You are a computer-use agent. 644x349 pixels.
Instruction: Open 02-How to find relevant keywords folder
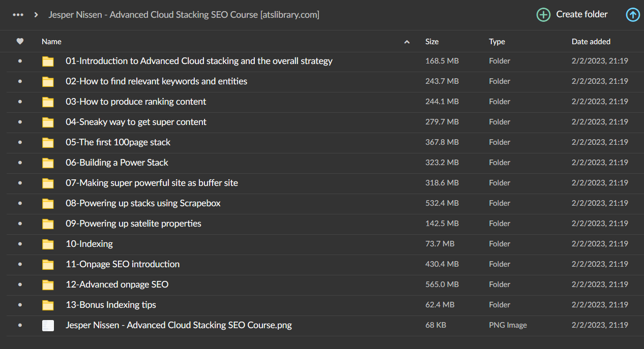156,81
